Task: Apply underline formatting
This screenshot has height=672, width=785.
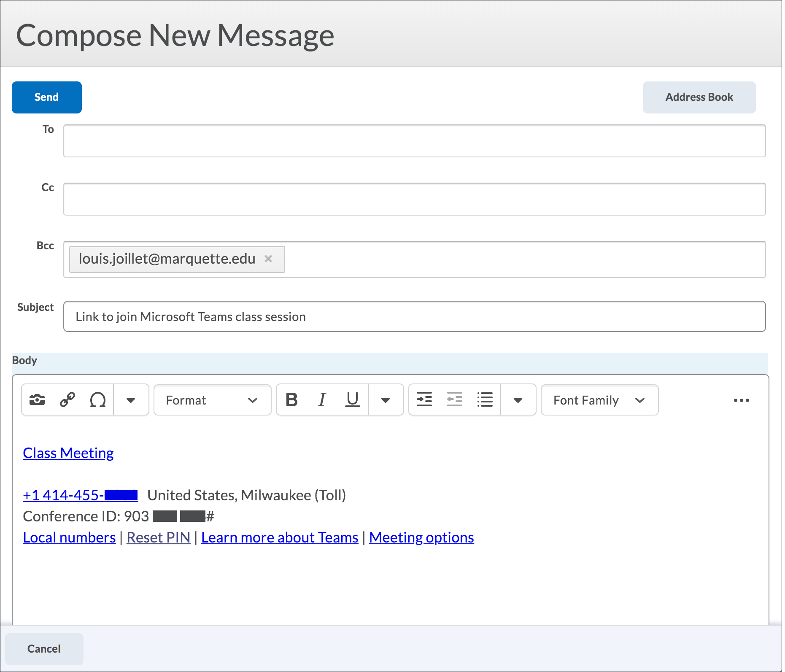Action: tap(352, 399)
